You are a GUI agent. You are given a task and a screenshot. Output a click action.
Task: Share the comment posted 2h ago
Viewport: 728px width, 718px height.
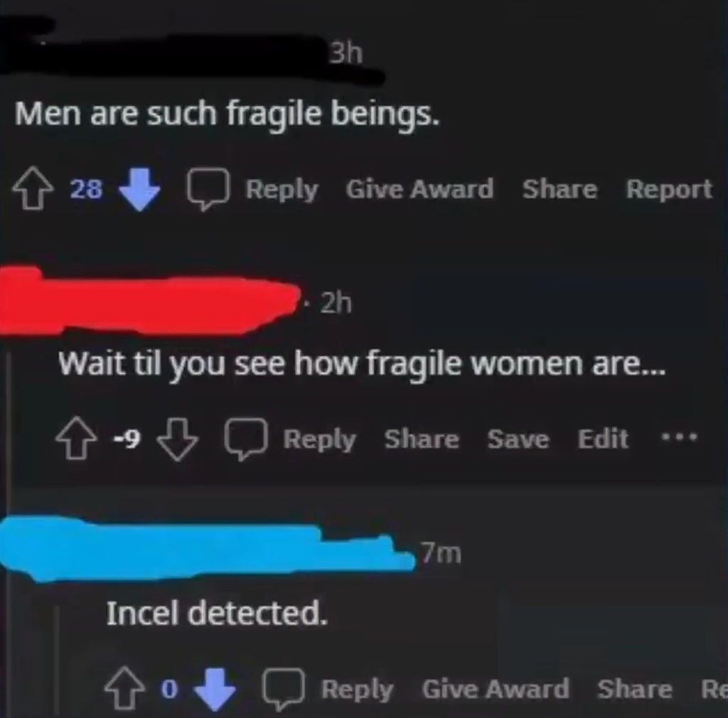coord(422,439)
